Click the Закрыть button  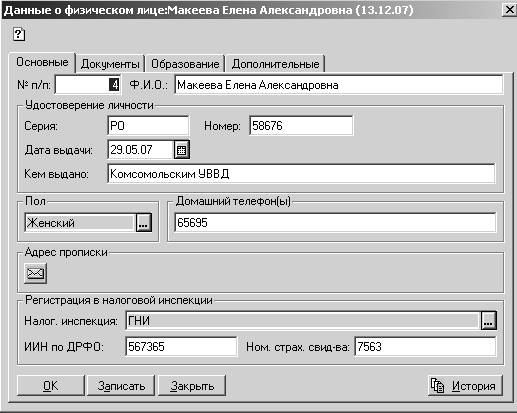tap(192, 386)
